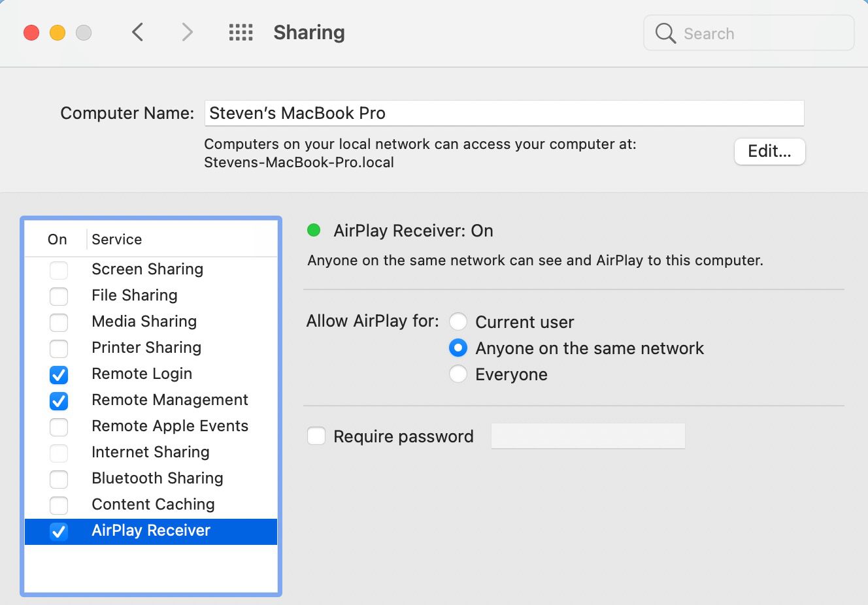Enable the Screen Sharing checkbox

[x=59, y=270]
